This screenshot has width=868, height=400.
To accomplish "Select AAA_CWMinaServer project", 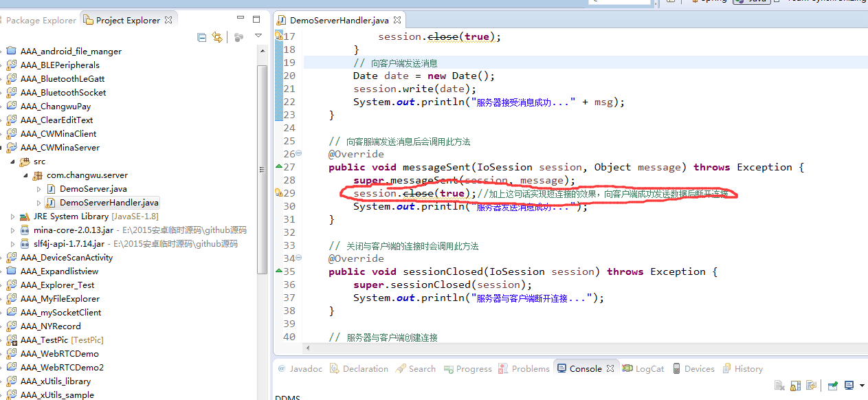I will [60, 147].
